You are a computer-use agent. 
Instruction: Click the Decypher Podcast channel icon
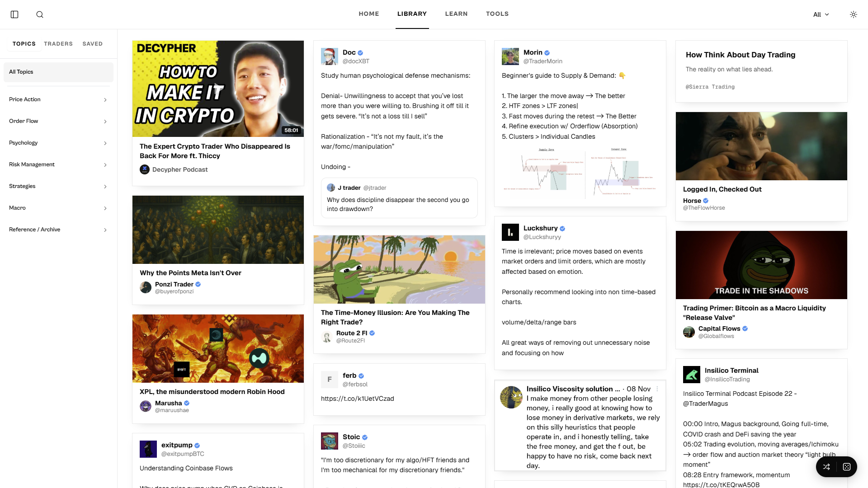coord(145,169)
